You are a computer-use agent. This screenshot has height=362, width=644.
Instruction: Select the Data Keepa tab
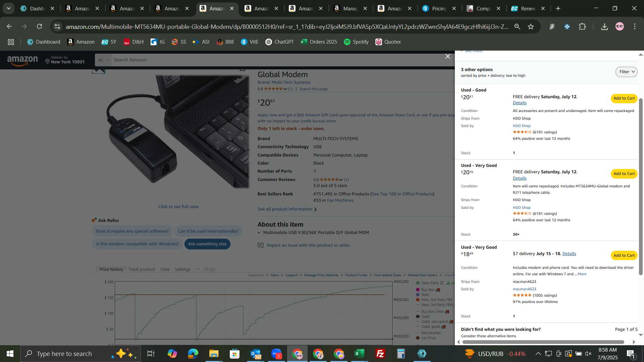pos(165,269)
